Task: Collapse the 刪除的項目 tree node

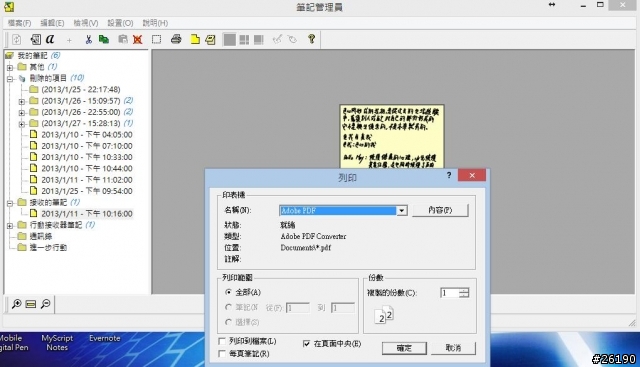Action: tap(10, 79)
